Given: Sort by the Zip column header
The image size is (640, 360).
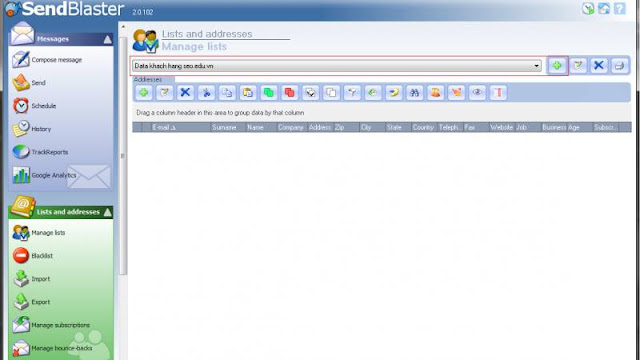Looking at the screenshot, I should (x=346, y=127).
